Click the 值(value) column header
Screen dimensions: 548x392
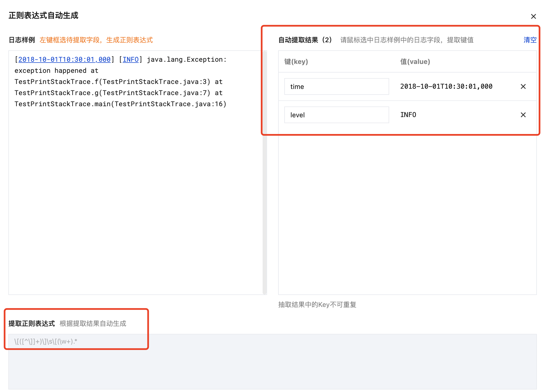coord(415,62)
